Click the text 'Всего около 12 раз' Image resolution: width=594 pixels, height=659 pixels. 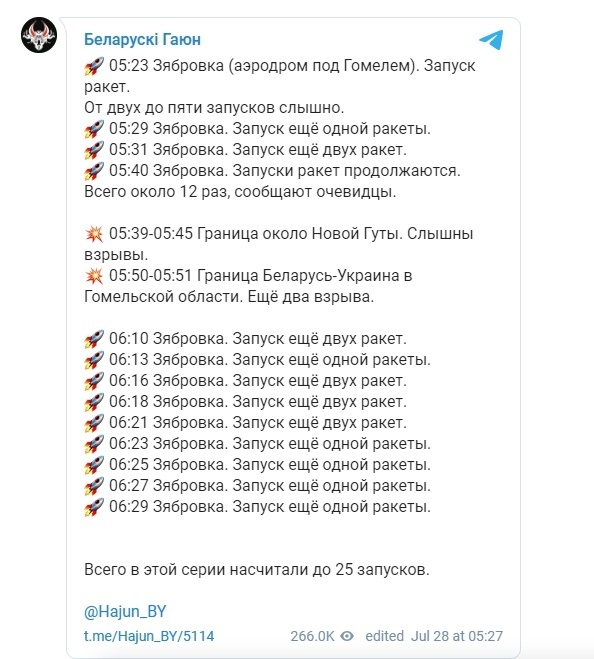click(x=156, y=192)
